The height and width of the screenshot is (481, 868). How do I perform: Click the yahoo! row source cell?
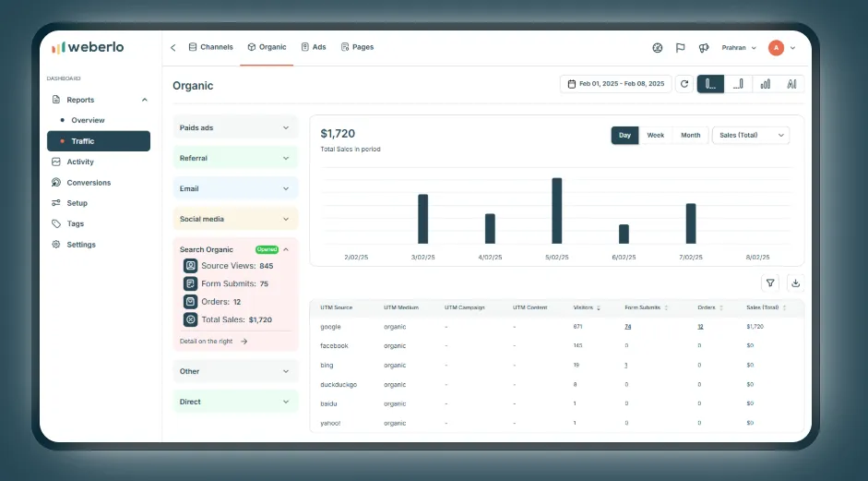(x=330, y=424)
